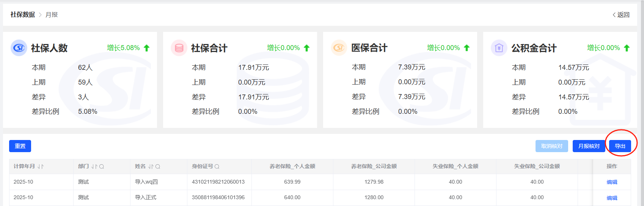The height and width of the screenshot is (206, 644).
Task: Click 本期 value 14.57万元 in 公积金合计
Action: click(574, 68)
